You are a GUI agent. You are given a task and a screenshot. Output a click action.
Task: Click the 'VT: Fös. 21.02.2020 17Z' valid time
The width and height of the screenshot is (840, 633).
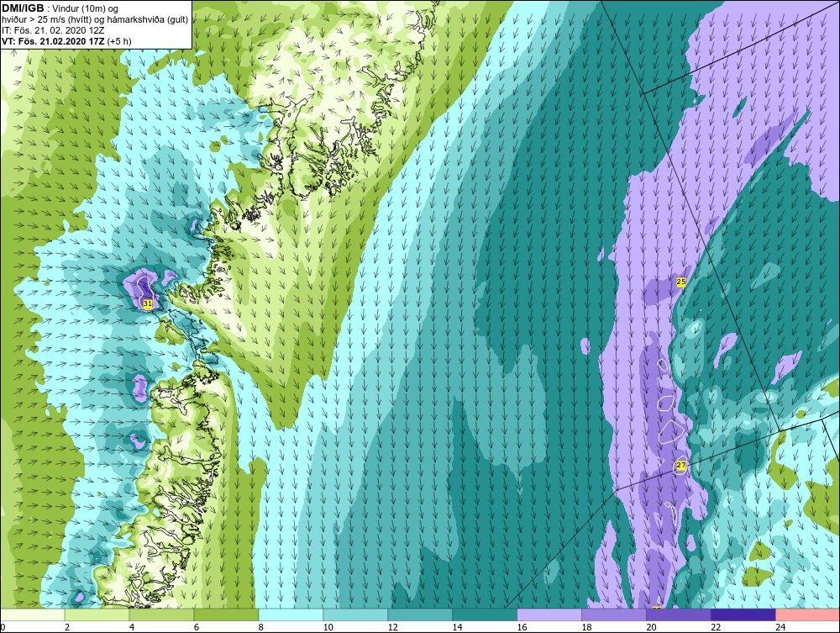[53, 41]
